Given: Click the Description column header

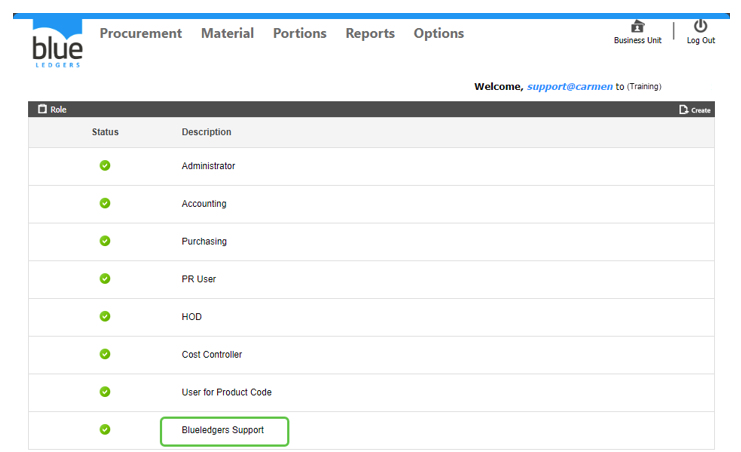Looking at the screenshot, I should 206,132.
